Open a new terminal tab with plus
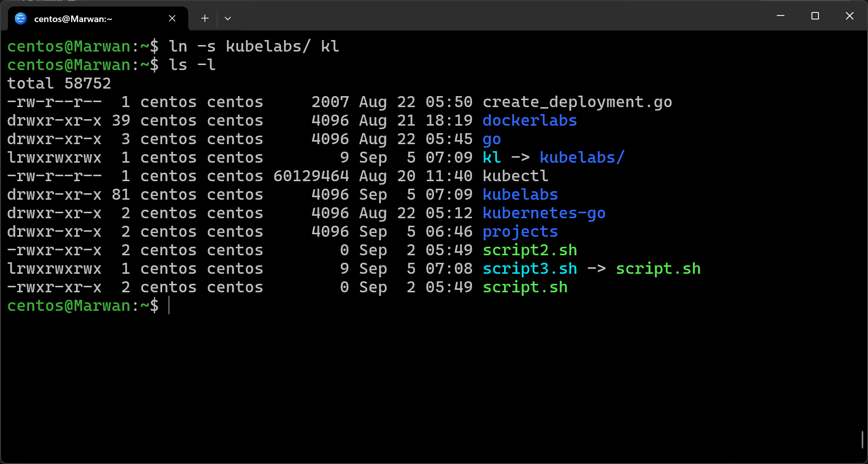 click(x=205, y=19)
